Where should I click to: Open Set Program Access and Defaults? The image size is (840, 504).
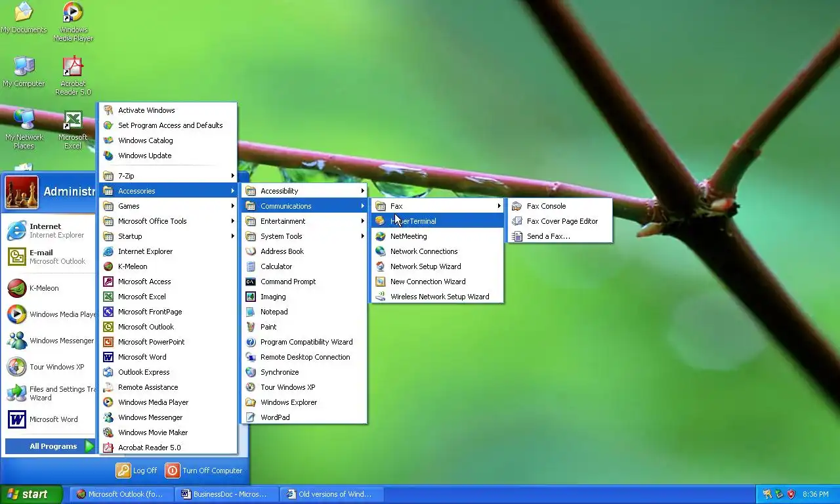coord(168,125)
